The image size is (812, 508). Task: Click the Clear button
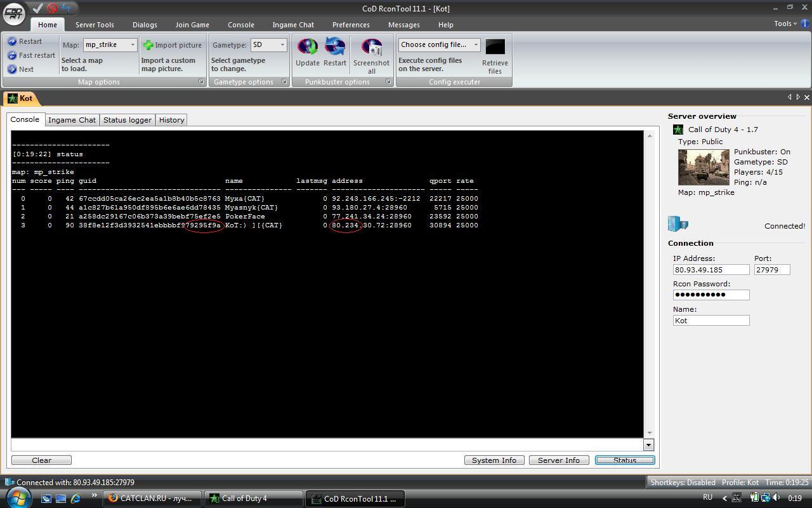pyautogui.click(x=41, y=460)
